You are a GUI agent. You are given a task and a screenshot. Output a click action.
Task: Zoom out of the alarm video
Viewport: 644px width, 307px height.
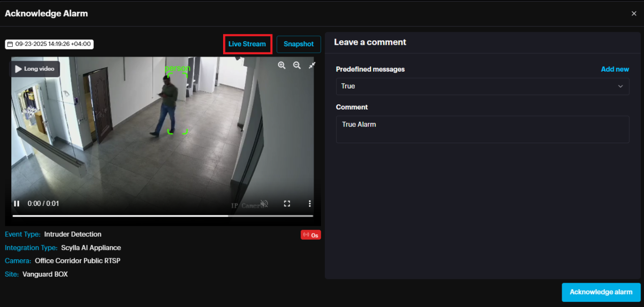[x=297, y=66]
